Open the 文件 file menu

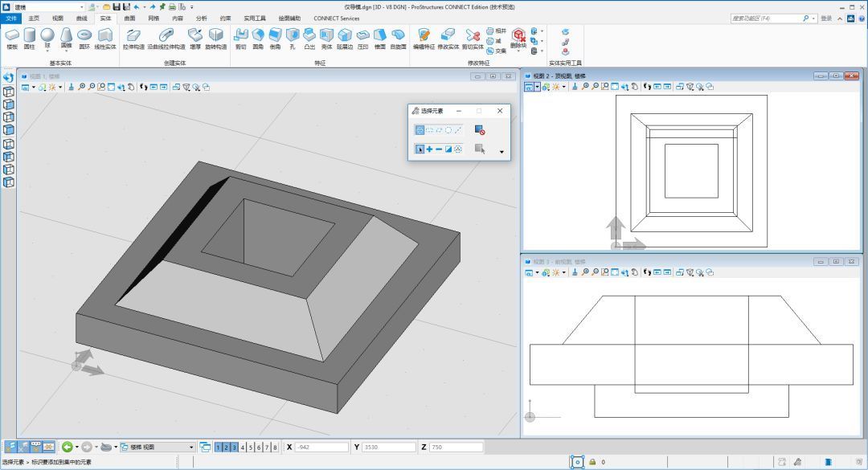click(x=11, y=18)
